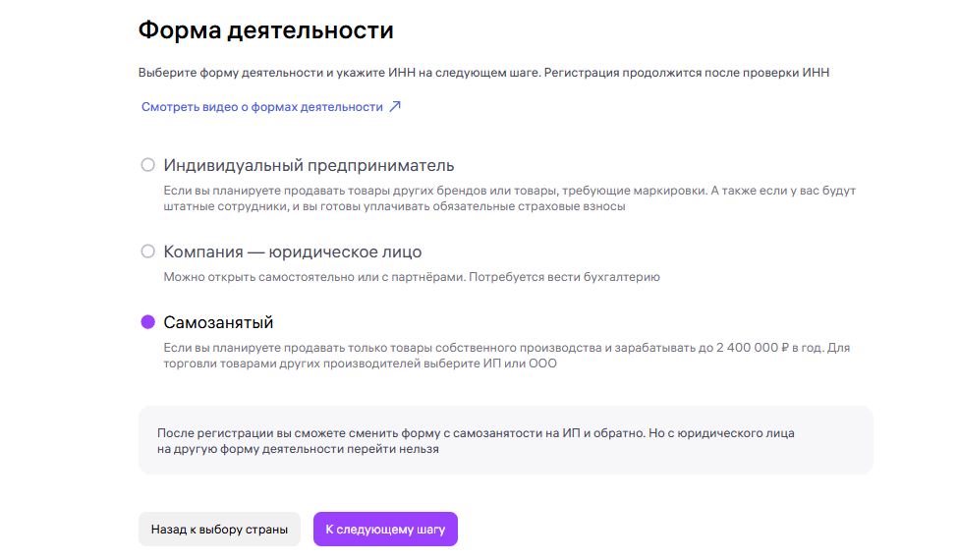Click the external arrow icon next to video link
Image resolution: width=959 pixels, height=560 pixels.
395,106
